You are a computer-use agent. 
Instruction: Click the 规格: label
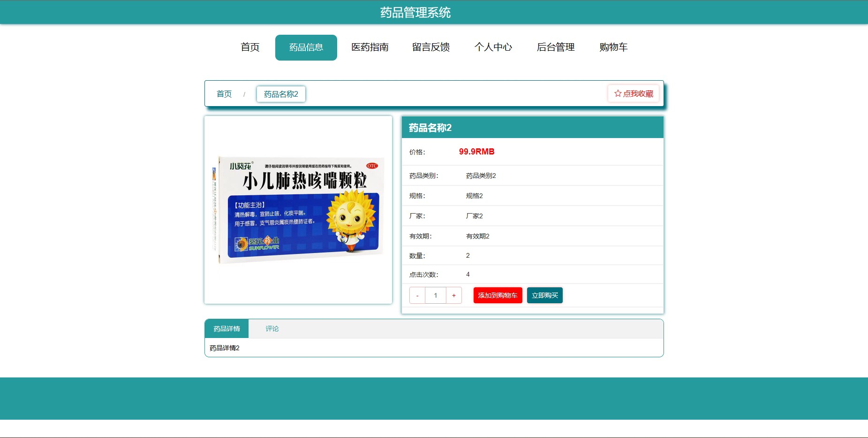coord(417,196)
